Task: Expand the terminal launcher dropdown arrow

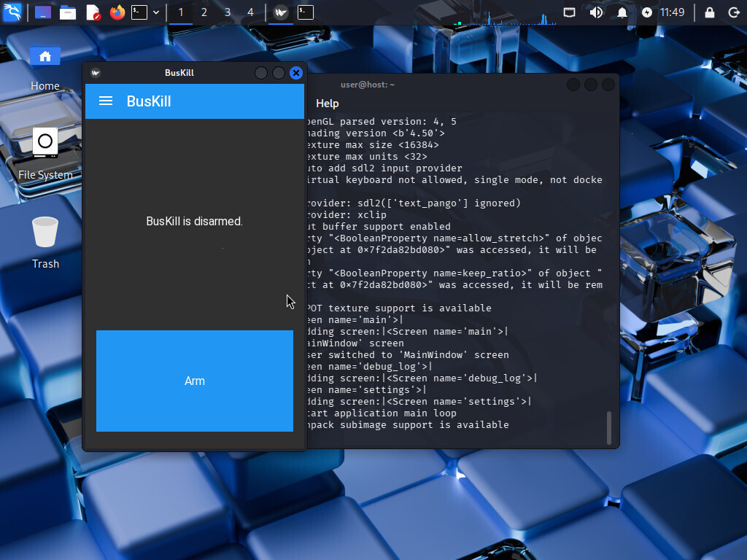Action: (156, 12)
